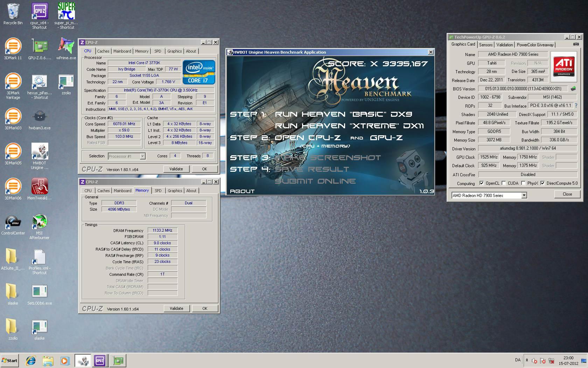Open cpuz_x64 shortcut on desktop

[40, 16]
